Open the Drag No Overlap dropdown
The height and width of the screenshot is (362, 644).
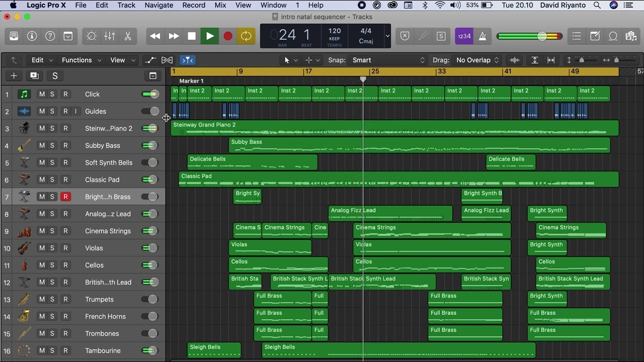(x=476, y=60)
